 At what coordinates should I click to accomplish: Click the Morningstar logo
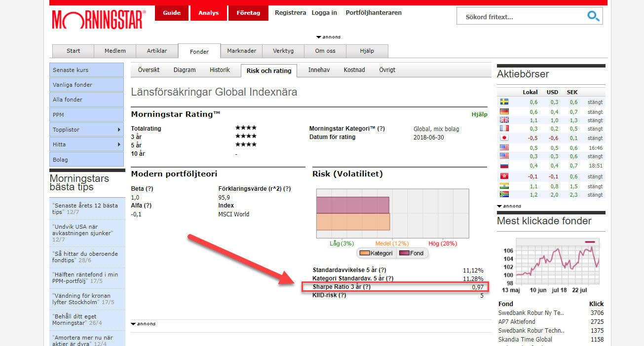pyautogui.click(x=99, y=20)
